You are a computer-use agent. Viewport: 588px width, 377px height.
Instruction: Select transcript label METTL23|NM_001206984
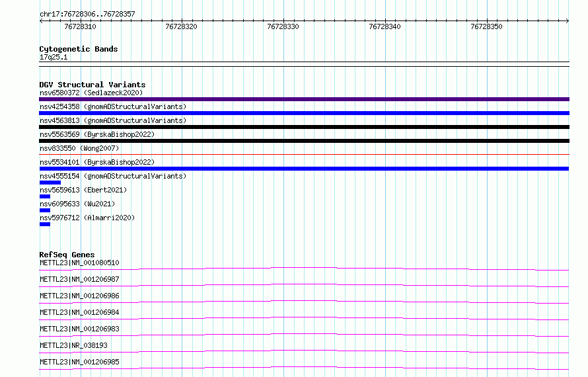[x=79, y=312]
